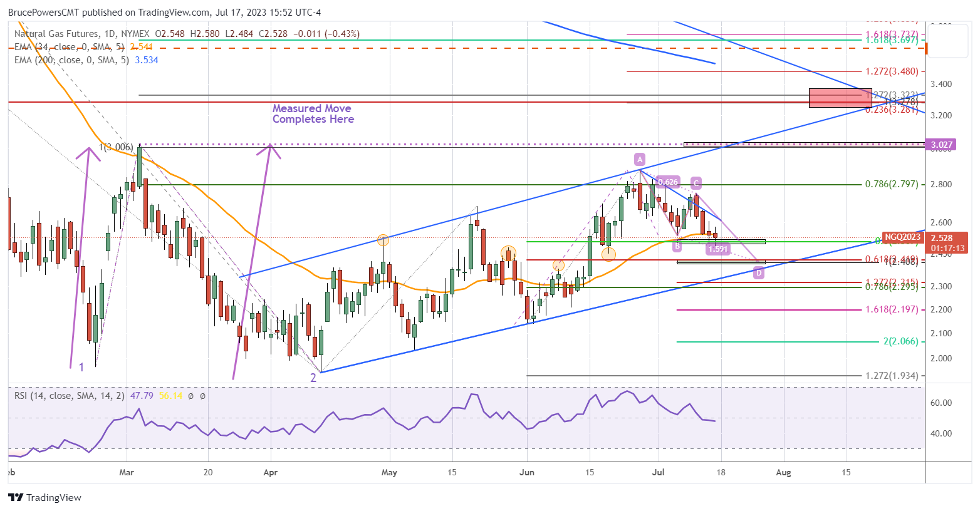
Task: Click the 1(3.006) label at March peak
Action: pos(116,147)
